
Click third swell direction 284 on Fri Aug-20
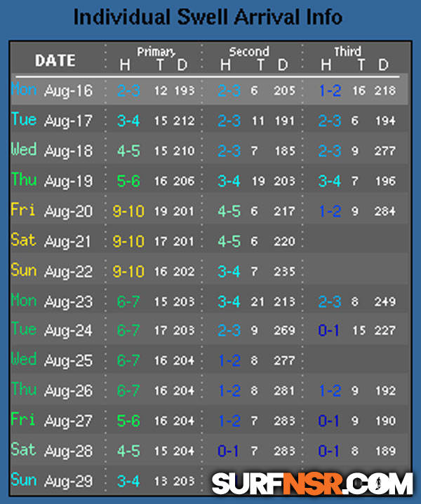point(385,211)
